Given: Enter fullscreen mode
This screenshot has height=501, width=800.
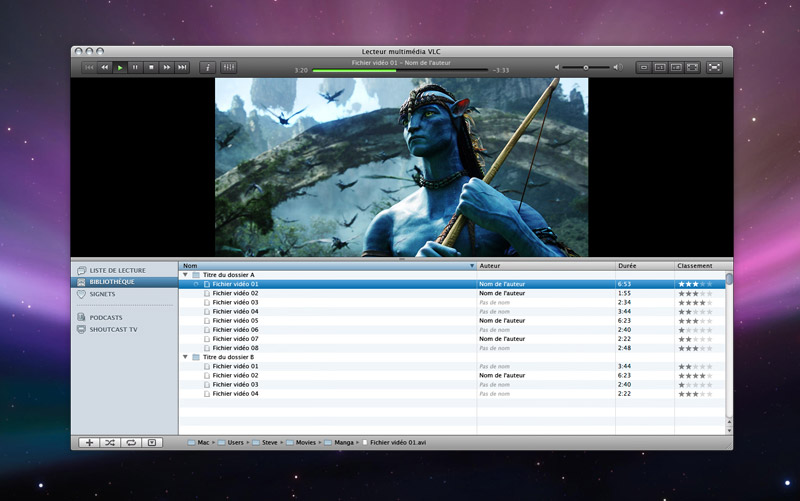Looking at the screenshot, I should pos(714,67).
